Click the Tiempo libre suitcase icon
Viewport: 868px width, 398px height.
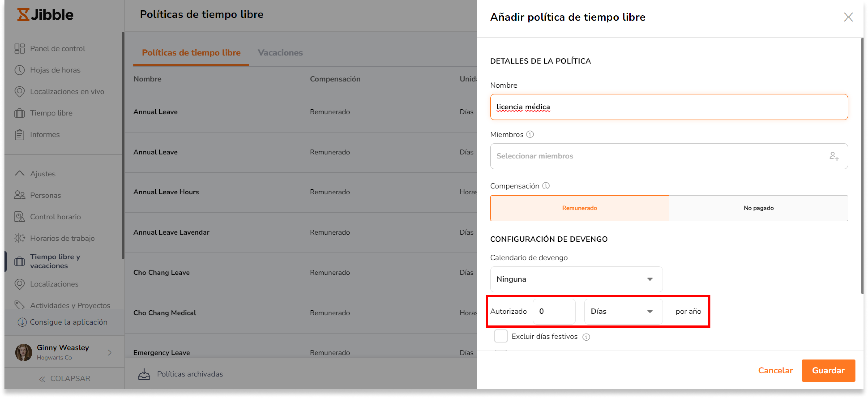coord(19,113)
